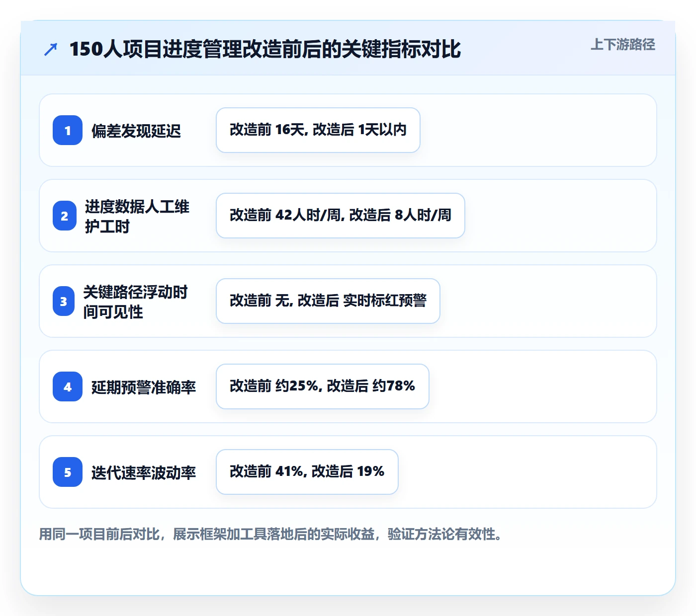Click the 偏差发现延迟 label
The width and height of the screenshot is (696, 616).
click(x=136, y=131)
